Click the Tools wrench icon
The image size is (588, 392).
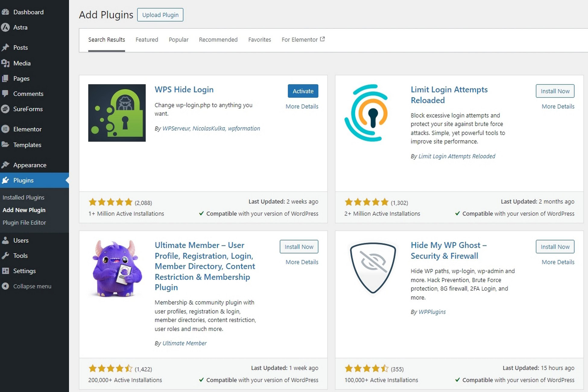pyautogui.click(x=5, y=256)
